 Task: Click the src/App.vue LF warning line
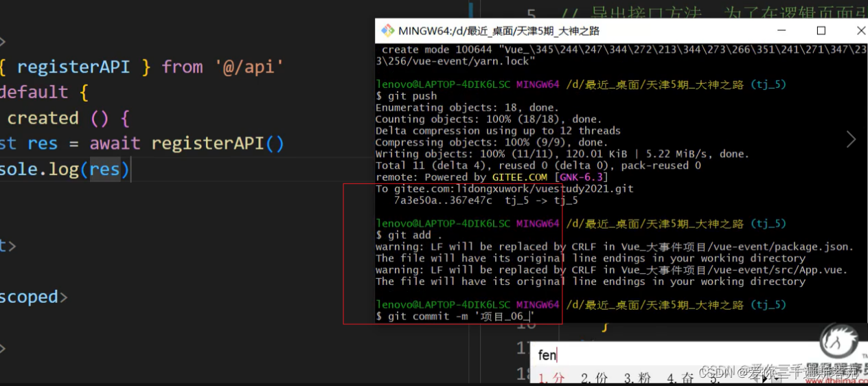612,270
